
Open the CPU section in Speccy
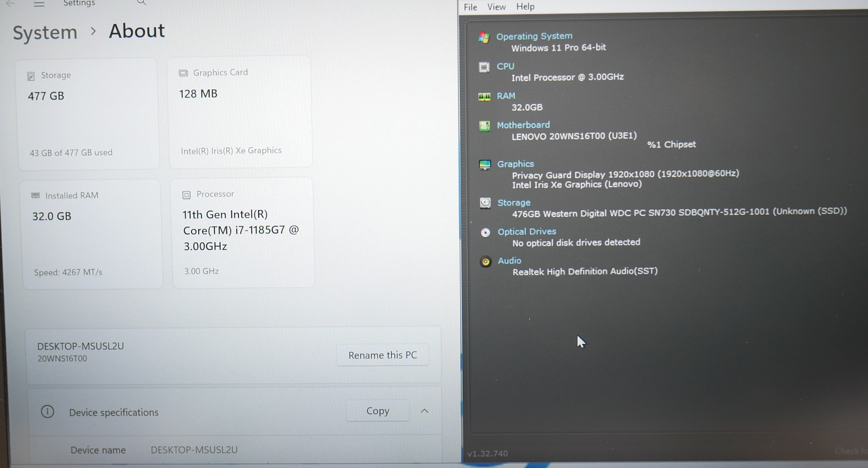click(x=506, y=66)
